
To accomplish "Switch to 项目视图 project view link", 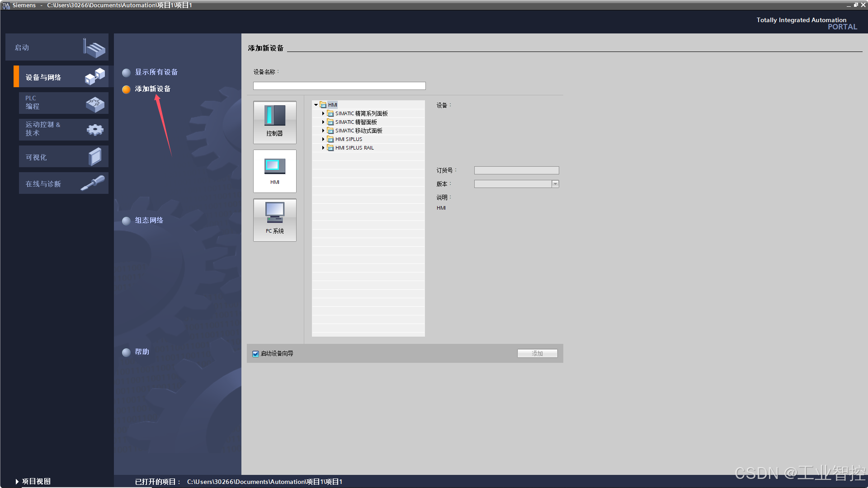I will pyautogui.click(x=33, y=481).
